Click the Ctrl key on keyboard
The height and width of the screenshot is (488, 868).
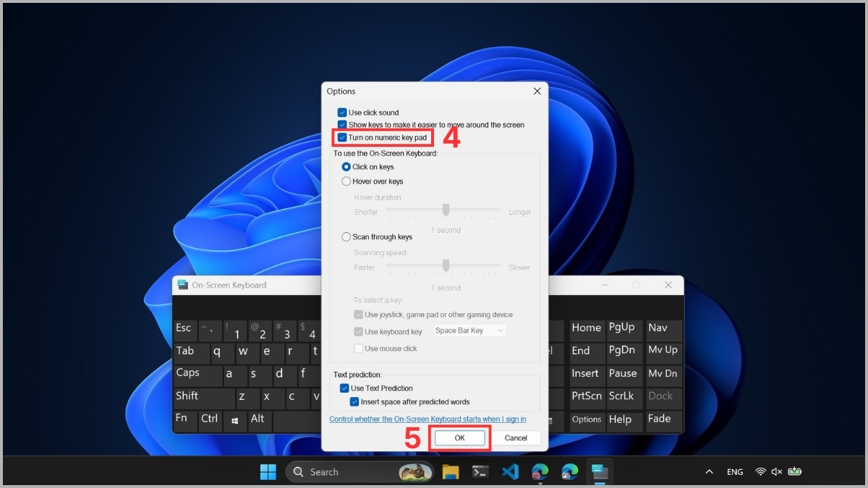tap(210, 421)
